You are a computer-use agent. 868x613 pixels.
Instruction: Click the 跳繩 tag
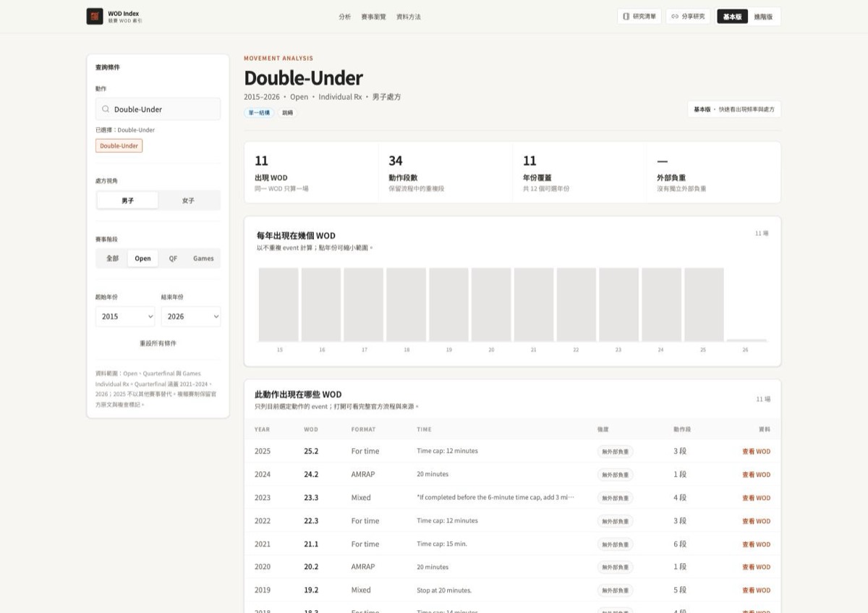[x=288, y=113]
